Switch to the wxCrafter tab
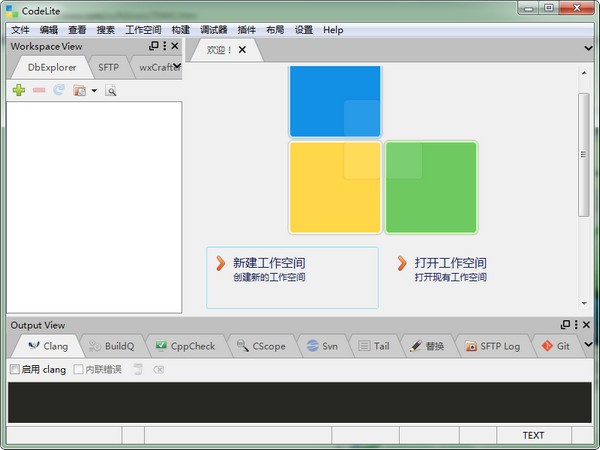 [157, 67]
